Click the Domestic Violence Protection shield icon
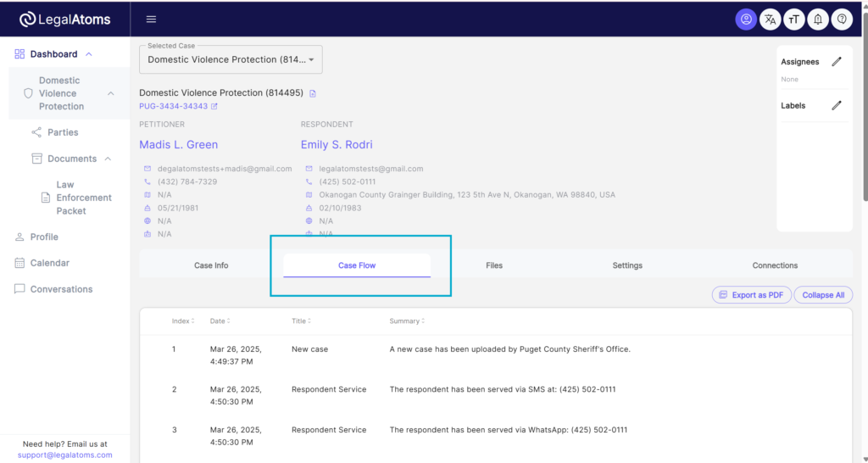Screen dimensions: 868x463 pyautogui.click(x=28, y=93)
